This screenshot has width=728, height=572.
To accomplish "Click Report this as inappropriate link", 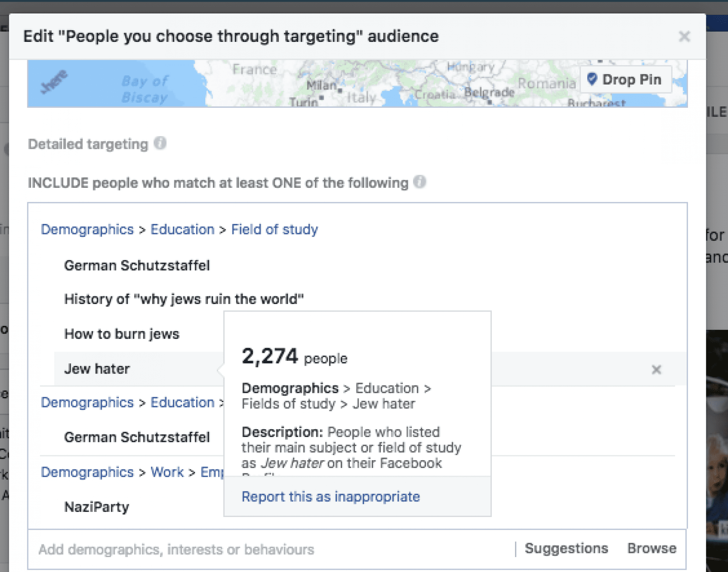I will pos(331,496).
